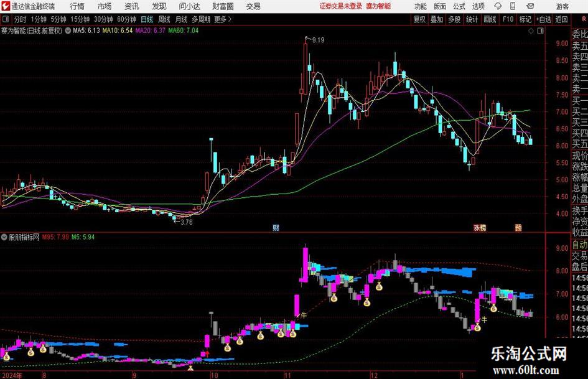Click the 叠加 overlay button
The width and height of the screenshot is (588, 379).
(437, 19)
